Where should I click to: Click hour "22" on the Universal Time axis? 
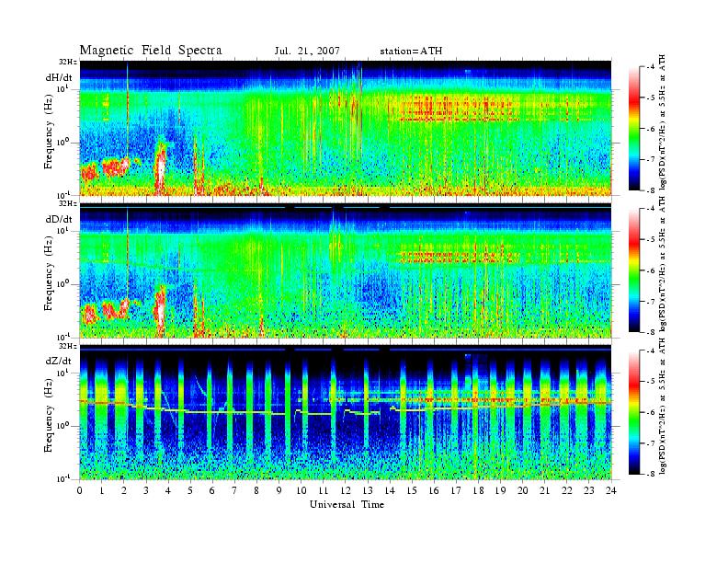coord(567,490)
